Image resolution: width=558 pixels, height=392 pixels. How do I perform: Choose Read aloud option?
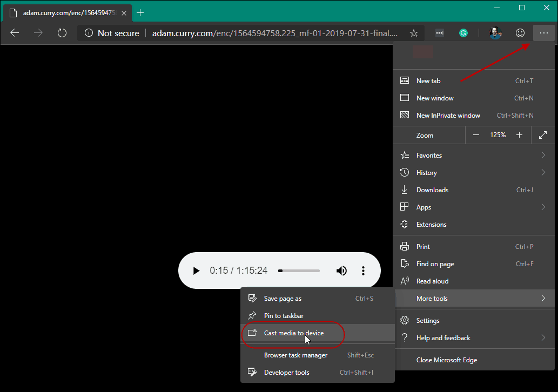coord(474,281)
